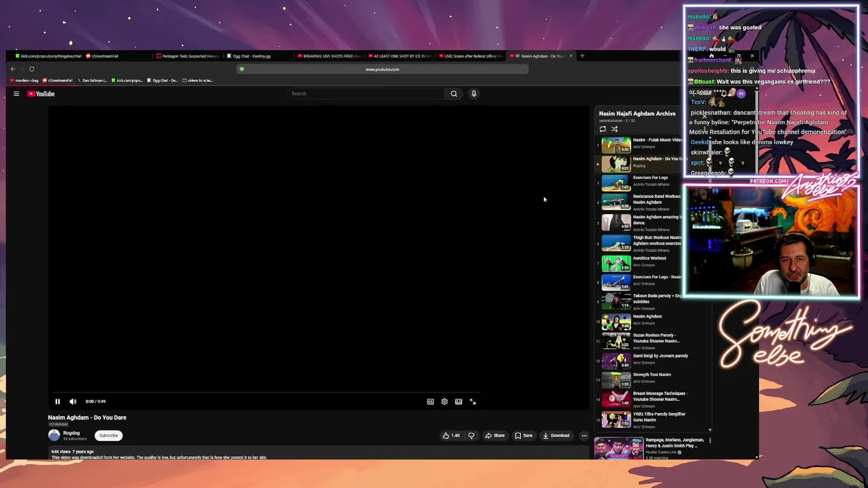Screen dimensions: 868x488
Task: Close the Nasim Aghdam browser tab
Action: pos(571,56)
